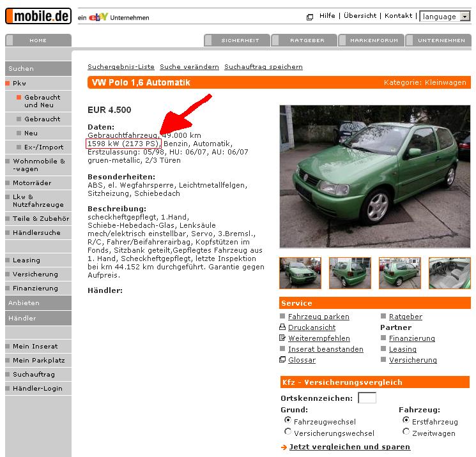Open Leasing in sidebar
476x457 pixels.
pos(38,260)
